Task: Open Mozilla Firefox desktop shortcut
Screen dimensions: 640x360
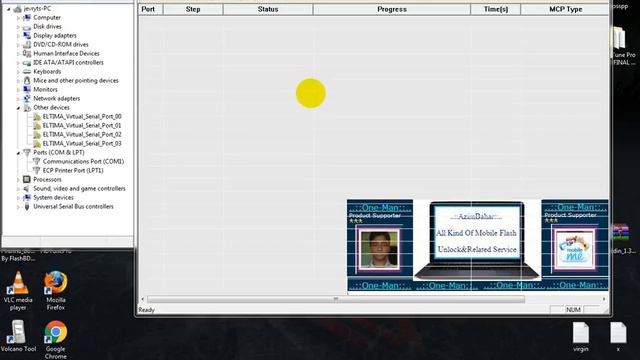Action: (56, 290)
